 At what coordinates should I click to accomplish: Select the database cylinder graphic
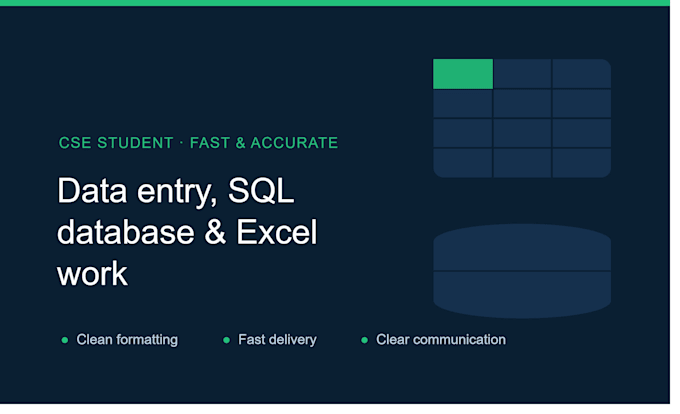[x=522, y=271]
